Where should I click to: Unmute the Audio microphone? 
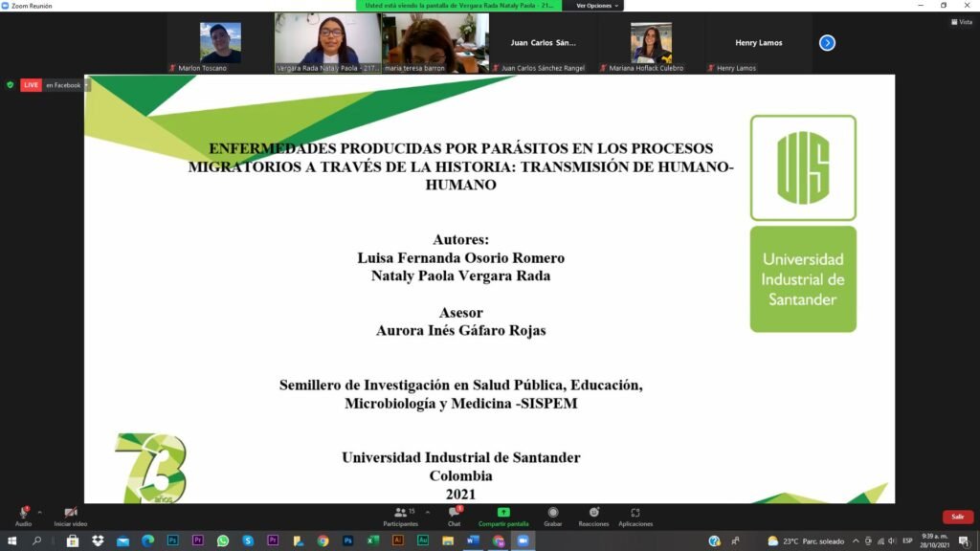click(23, 517)
